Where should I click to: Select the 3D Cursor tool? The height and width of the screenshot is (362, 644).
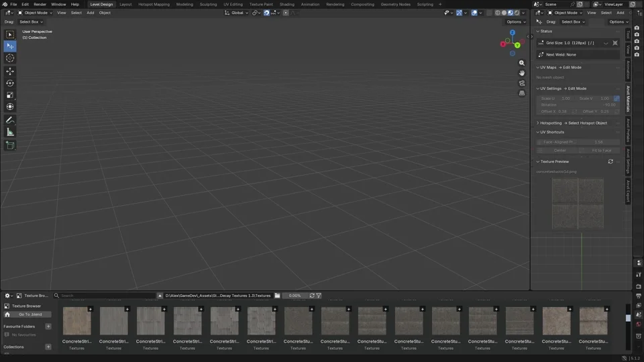(x=10, y=58)
